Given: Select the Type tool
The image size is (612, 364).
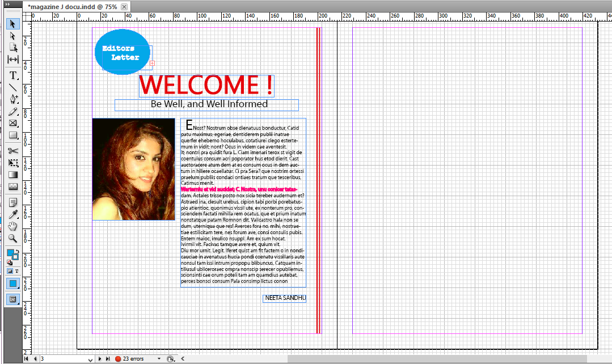Looking at the screenshot, I should pos(12,75).
